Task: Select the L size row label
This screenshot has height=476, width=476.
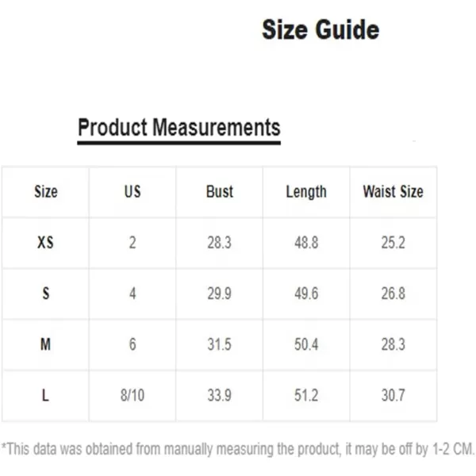Action: tap(46, 395)
